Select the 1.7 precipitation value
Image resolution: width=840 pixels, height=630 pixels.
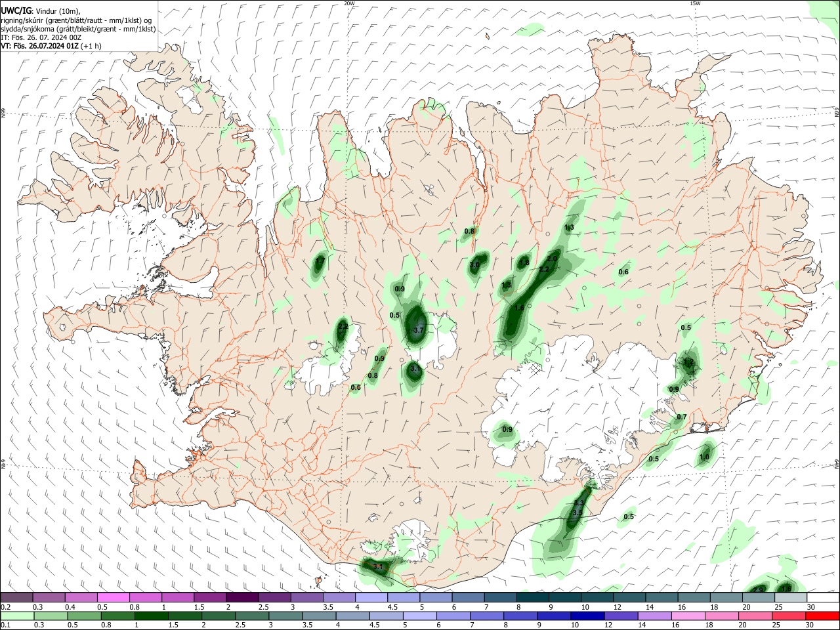320,261
